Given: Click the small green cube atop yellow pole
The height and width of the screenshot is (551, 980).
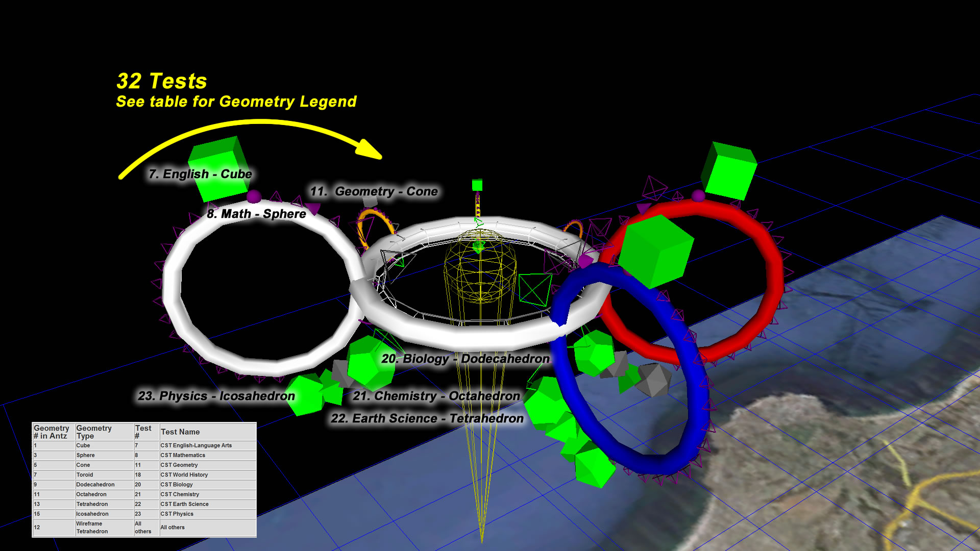Looking at the screenshot, I should 477,185.
